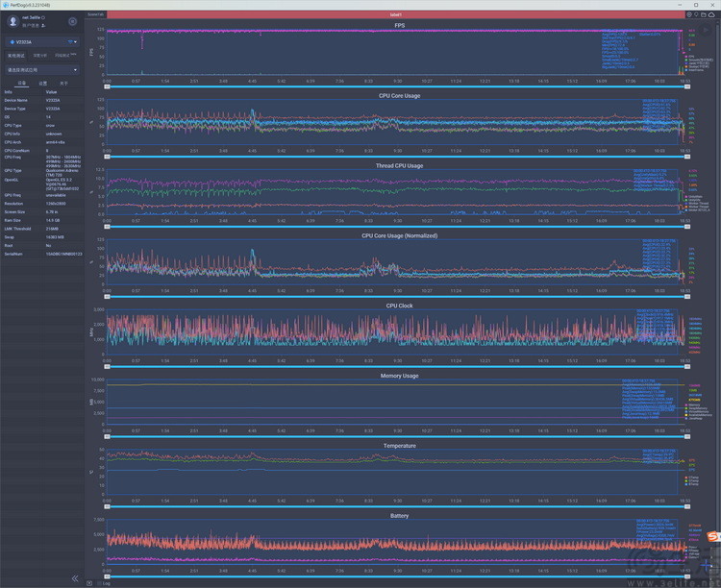This screenshot has height=588, width=721.
Task: Click the CPU Core Usage (Normalized) title
Action: [400, 235]
